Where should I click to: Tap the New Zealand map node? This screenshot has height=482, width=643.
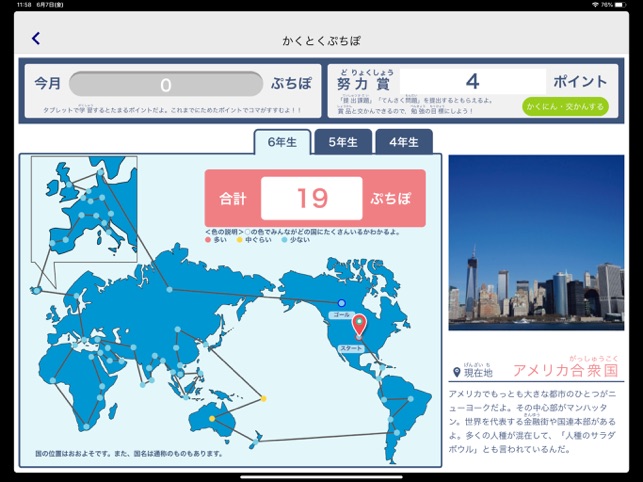tap(255, 442)
